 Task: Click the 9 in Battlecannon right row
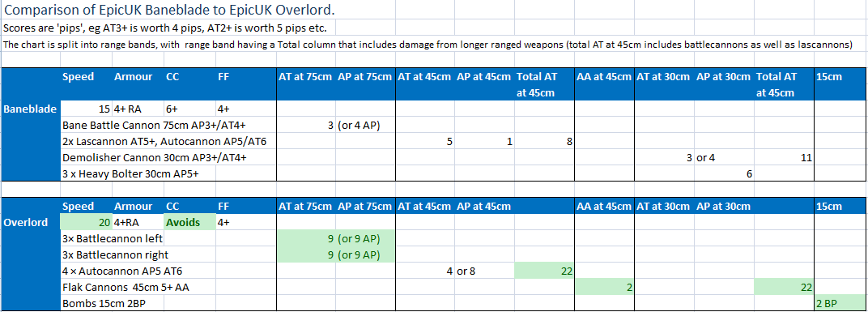coord(305,255)
